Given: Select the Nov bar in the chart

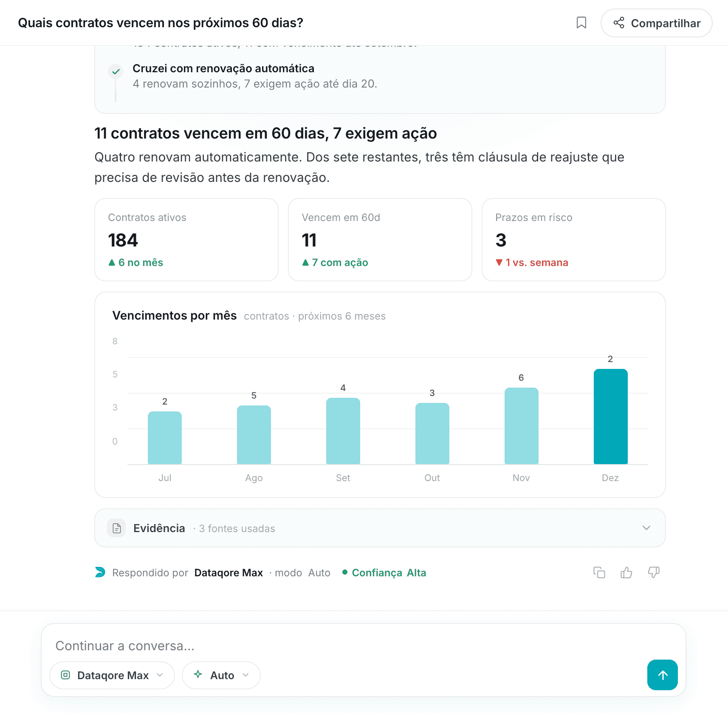Looking at the screenshot, I should coord(521,426).
